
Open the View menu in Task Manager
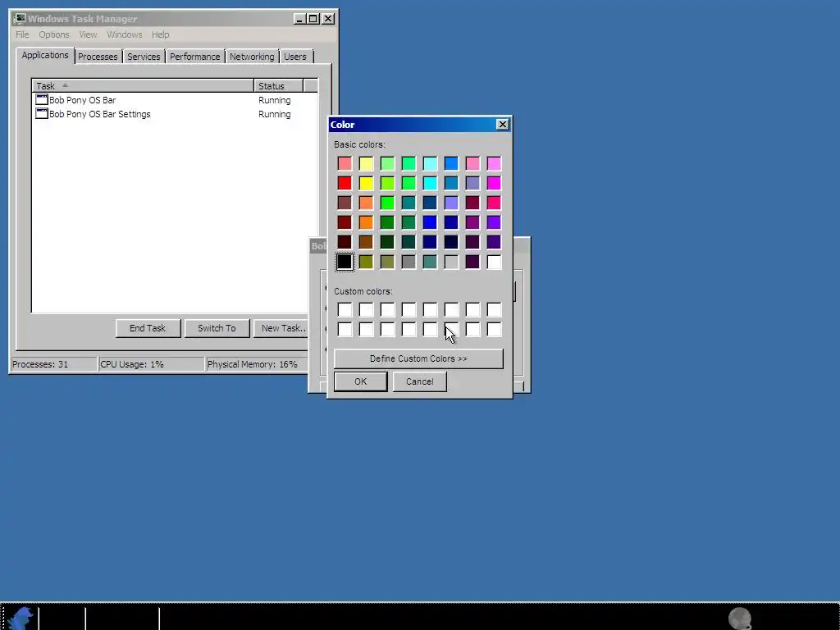pos(88,34)
